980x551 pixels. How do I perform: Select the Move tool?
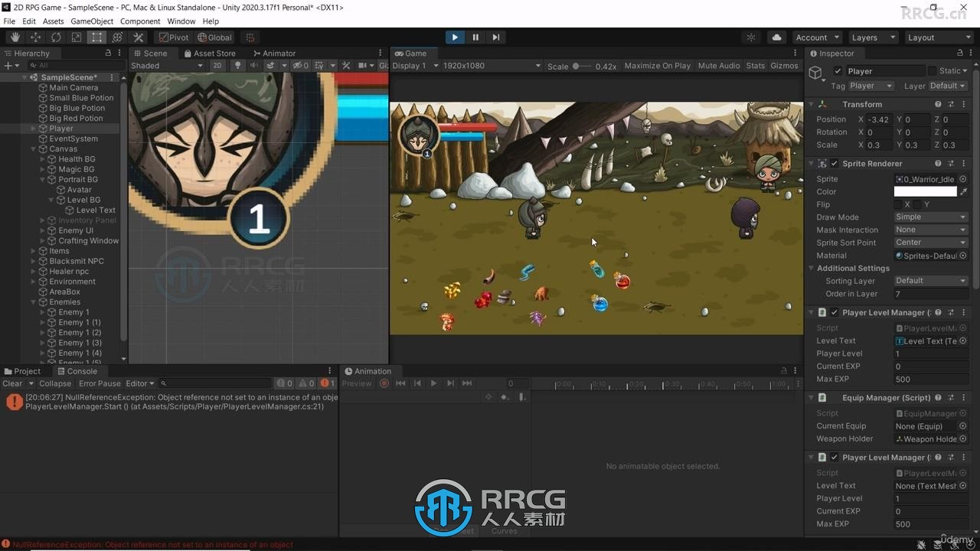(x=36, y=37)
